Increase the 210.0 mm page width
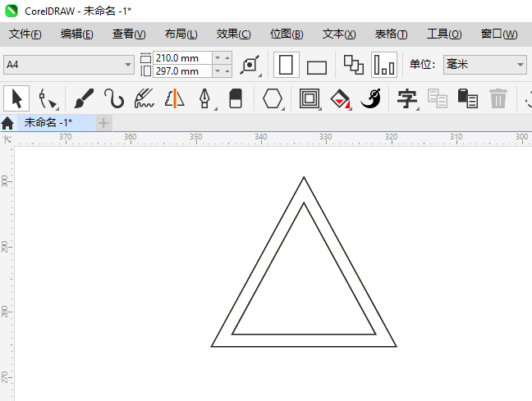This screenshot has width=532, height=401. coord(227,58)
